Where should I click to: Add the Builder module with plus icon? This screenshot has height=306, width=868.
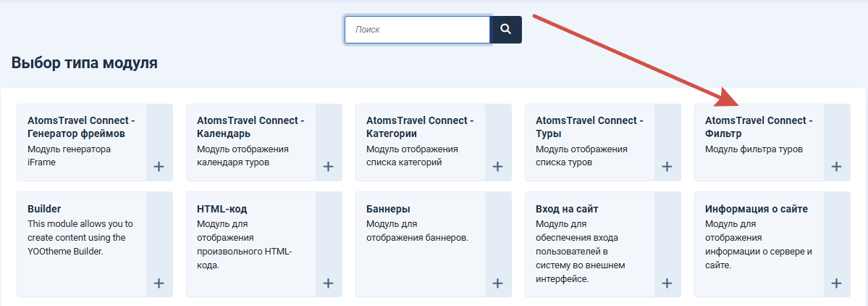click(159, 284)
